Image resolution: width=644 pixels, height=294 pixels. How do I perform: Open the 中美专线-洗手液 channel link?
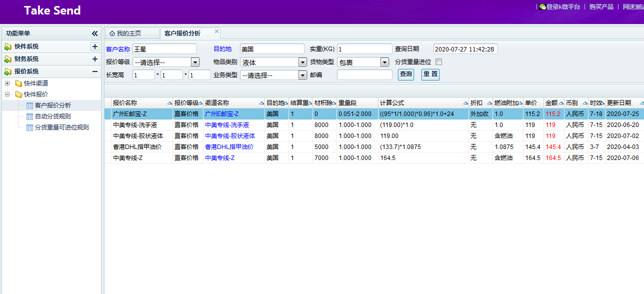(x=226, y=125)
